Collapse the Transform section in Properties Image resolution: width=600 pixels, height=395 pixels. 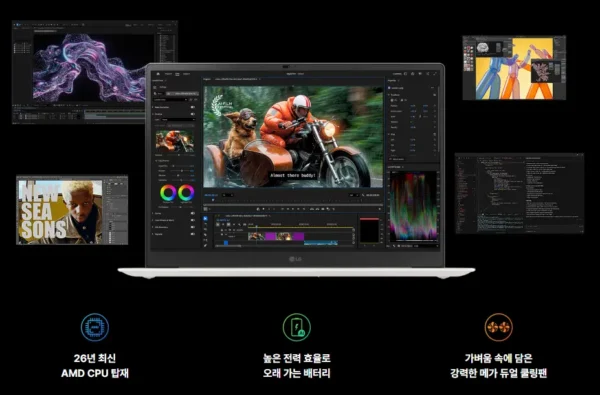click(x=388, y=95)
